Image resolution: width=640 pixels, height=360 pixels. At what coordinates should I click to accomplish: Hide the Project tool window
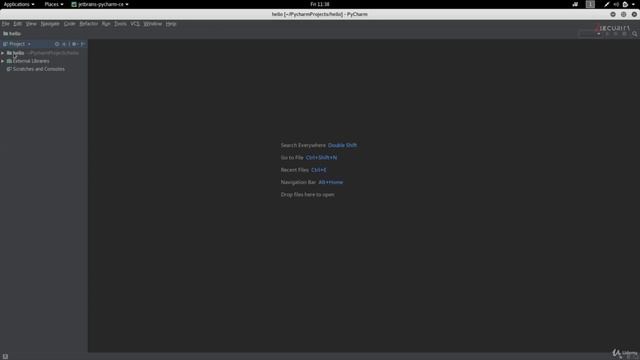click(x=82, y=44)
